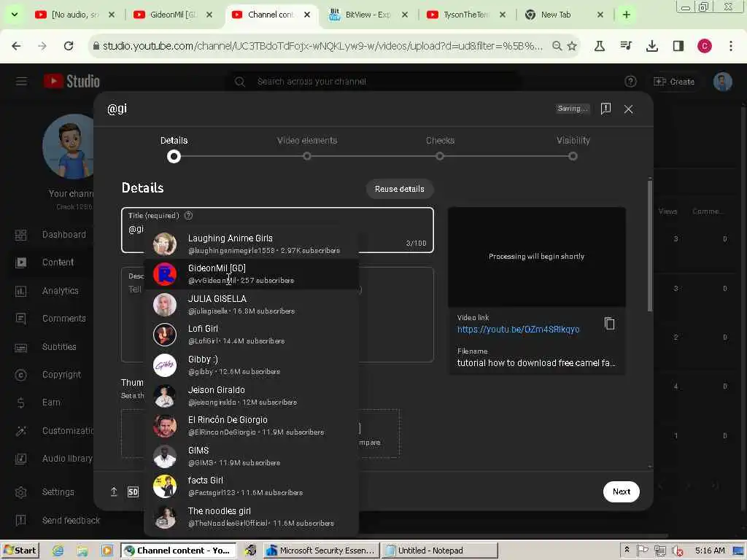Copy the video link with copy icon
The width and height of the screenshot is (747, 560).
[x=609, y=324]
